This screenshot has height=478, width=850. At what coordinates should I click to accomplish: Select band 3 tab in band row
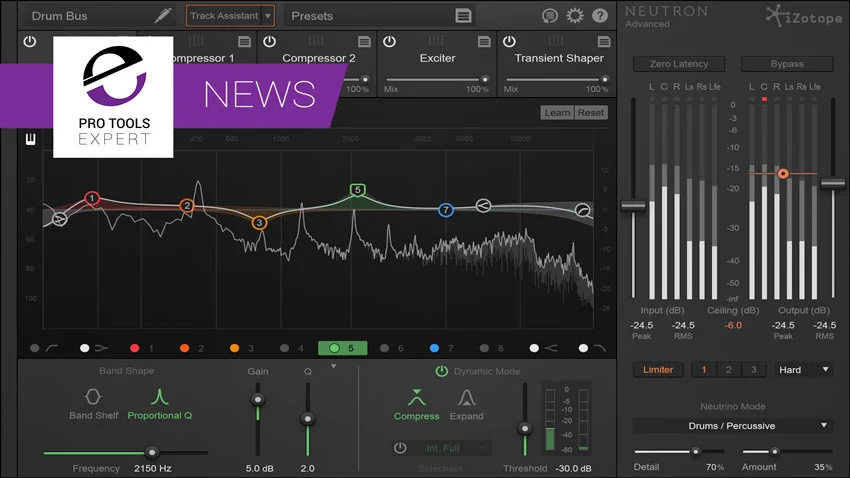click(x=242, y=348)
